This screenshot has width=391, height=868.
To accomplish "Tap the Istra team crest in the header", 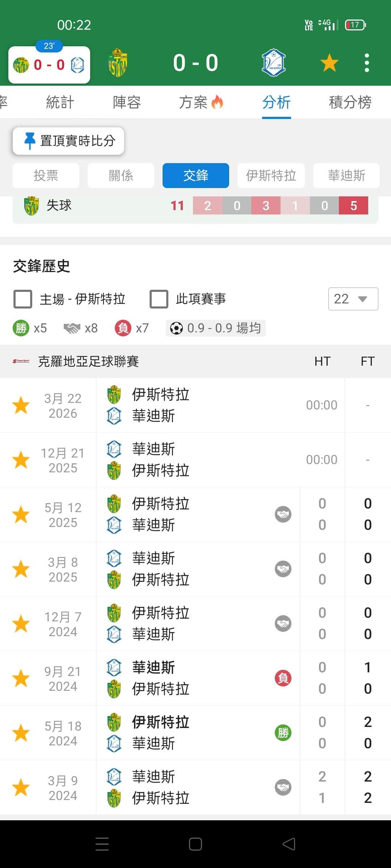I will 118,63.
